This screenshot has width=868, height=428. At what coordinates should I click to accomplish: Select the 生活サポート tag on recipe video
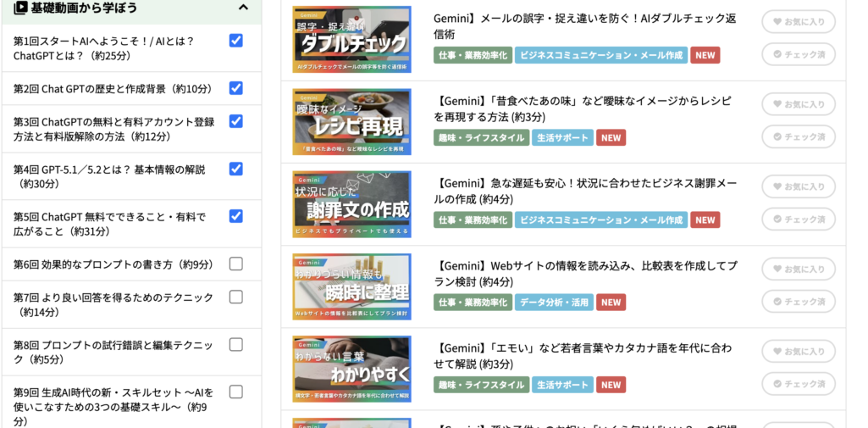pyautogui.click(x=562, y=137)
